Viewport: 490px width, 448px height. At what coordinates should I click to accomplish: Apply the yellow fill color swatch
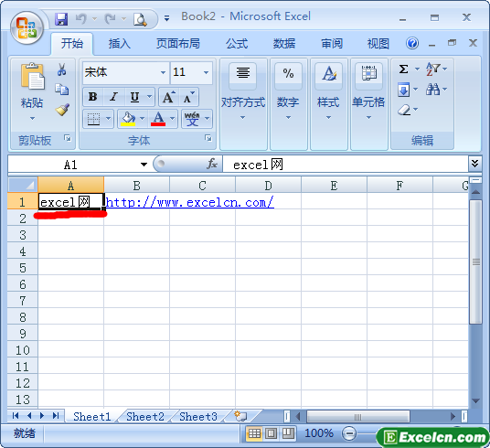[x=128, y=119]
